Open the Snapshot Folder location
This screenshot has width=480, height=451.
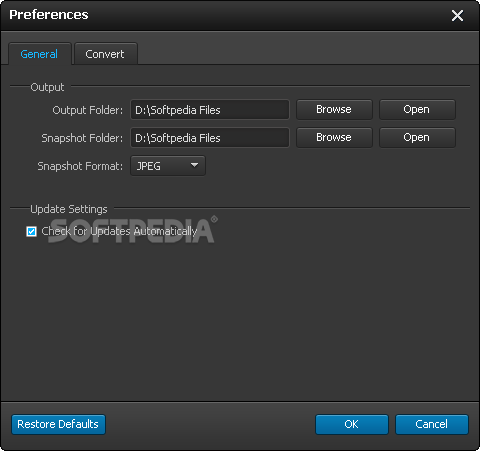point(417,138)
